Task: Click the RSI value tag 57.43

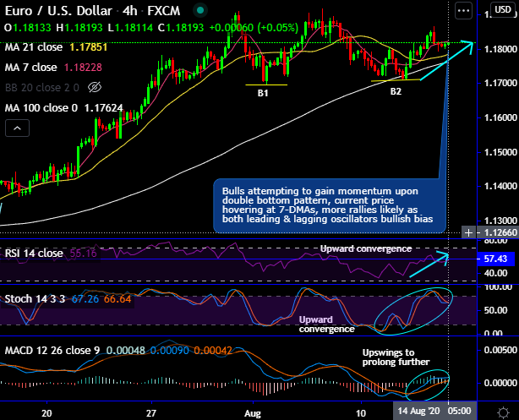Action: coord(495,259)
